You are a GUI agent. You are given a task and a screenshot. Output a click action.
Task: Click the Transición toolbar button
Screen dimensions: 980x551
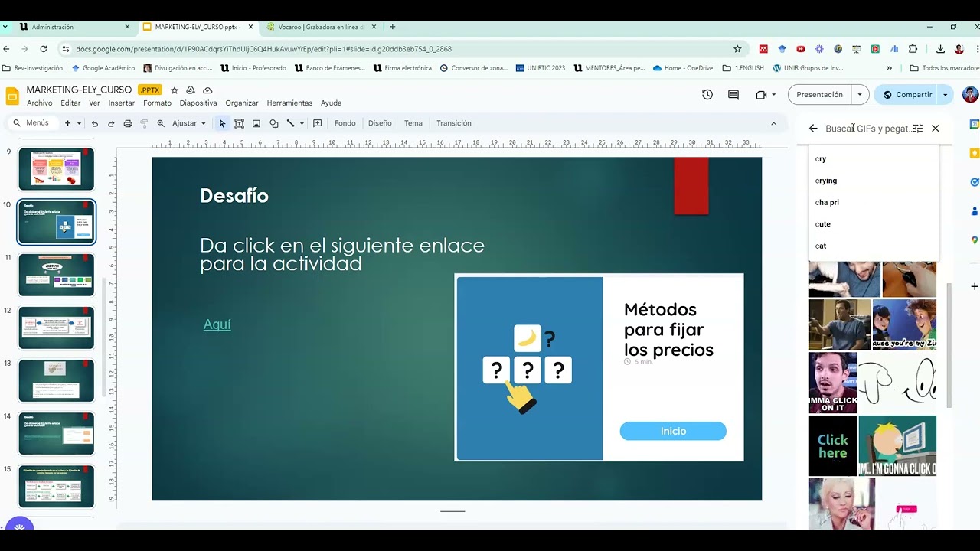pyautogui.click(x=454, y=123)
